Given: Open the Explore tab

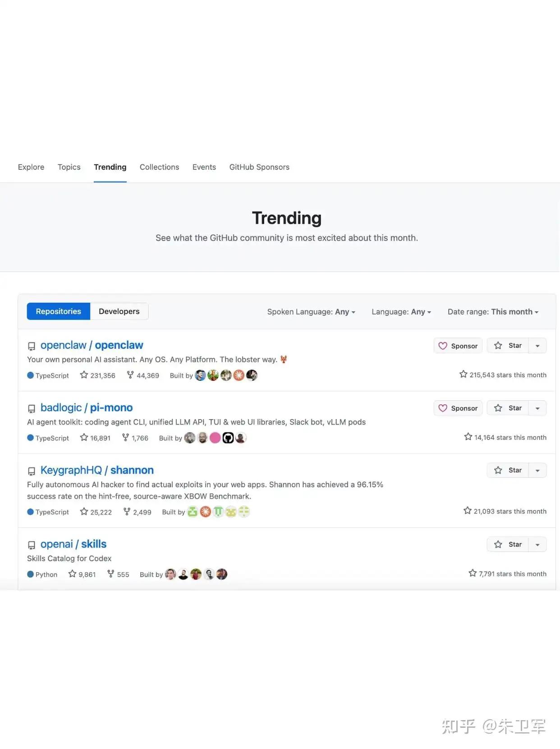Looking at the screenshot, I should tap(31, 167).
